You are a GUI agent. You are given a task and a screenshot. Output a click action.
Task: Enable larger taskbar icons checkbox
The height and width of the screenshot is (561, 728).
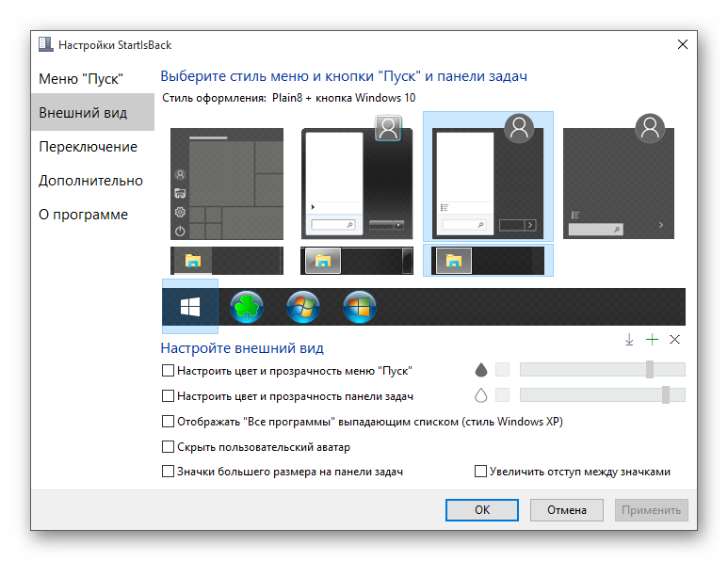[168, 472]
